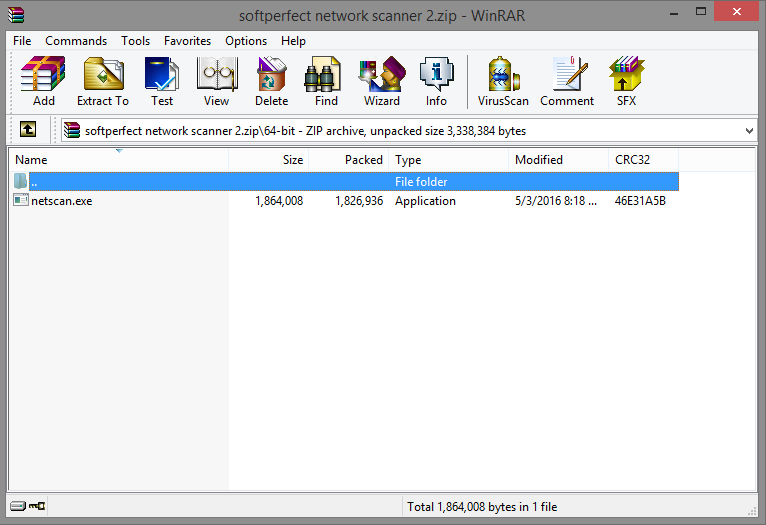
Task: Click the netscan.exe file icon
Action: pos(21,200)
